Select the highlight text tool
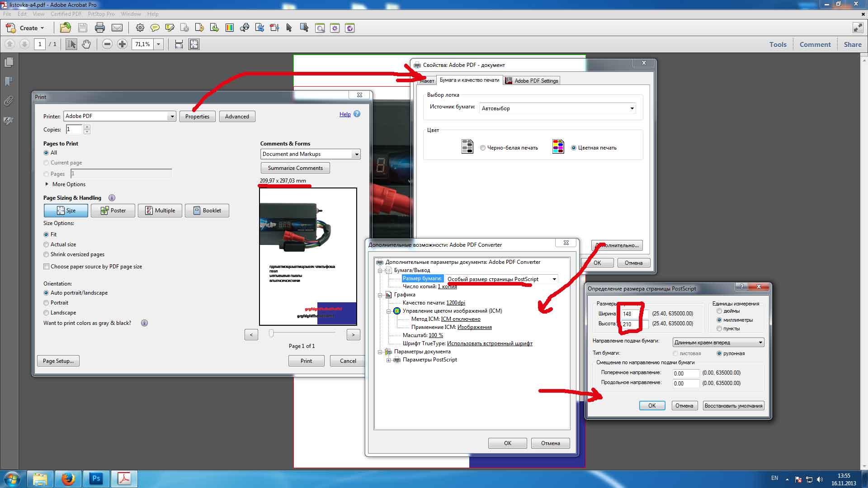The image size is (868, 488). click(x=170, y=28)
